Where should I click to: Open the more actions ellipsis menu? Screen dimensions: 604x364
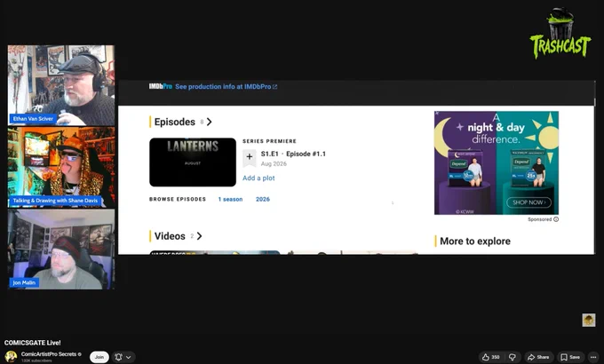pyautogui.click(x=593, y=357)
